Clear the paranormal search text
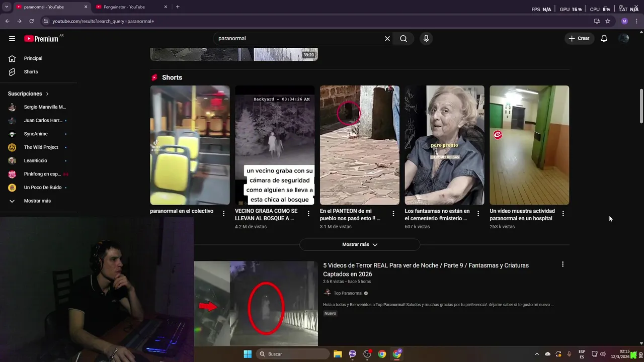This screenshot has height=362, width=644. 387,39
